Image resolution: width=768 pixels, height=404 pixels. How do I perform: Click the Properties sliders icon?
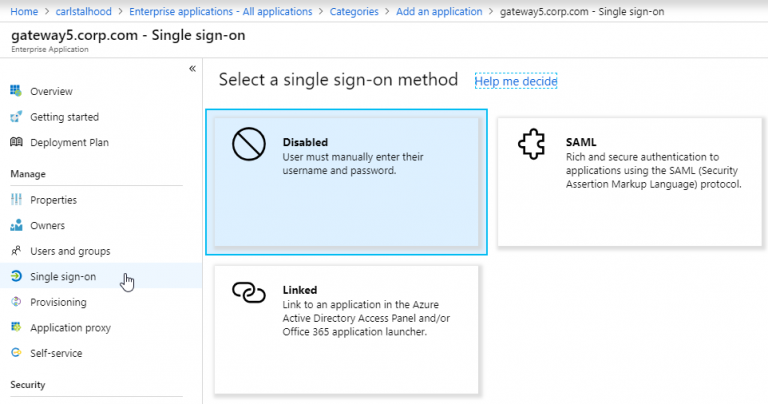[16, 200]
